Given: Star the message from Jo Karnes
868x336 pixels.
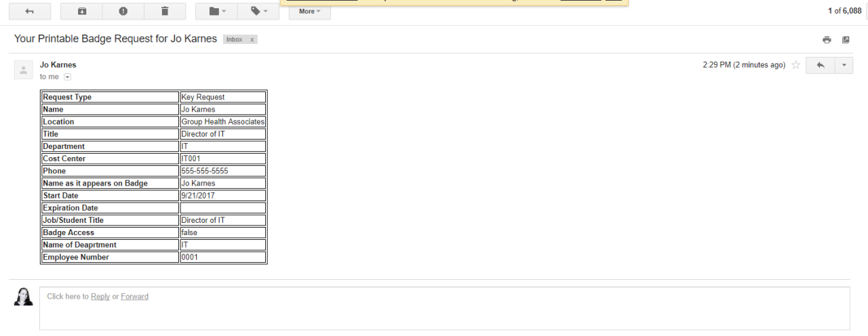Looking at the screenshot, I should coord(796,65).
